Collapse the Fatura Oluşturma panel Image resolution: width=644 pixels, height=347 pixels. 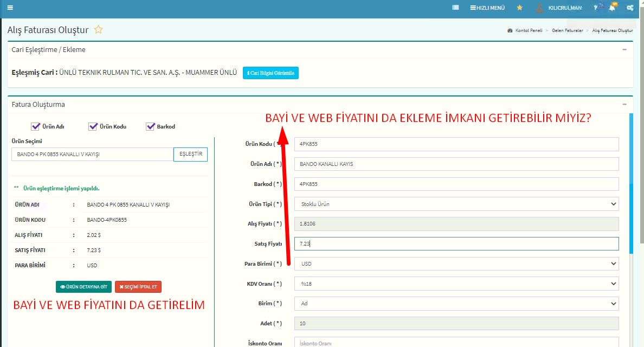click(x=624, y=104)
